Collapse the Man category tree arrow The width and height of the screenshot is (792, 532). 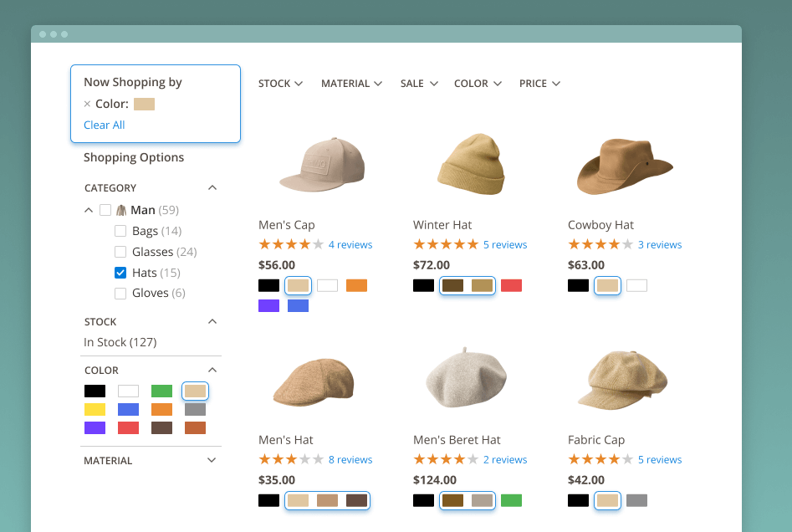click(89, 210)
